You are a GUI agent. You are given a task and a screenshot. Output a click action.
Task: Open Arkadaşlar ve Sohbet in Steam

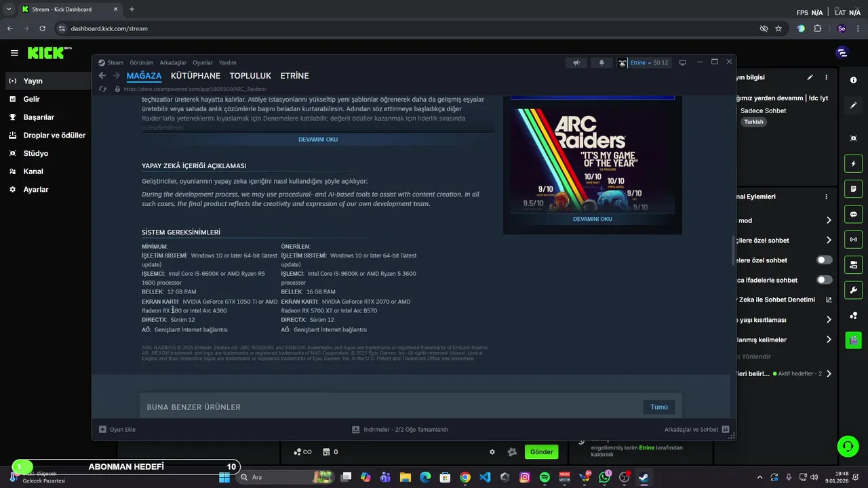(696, 429)
